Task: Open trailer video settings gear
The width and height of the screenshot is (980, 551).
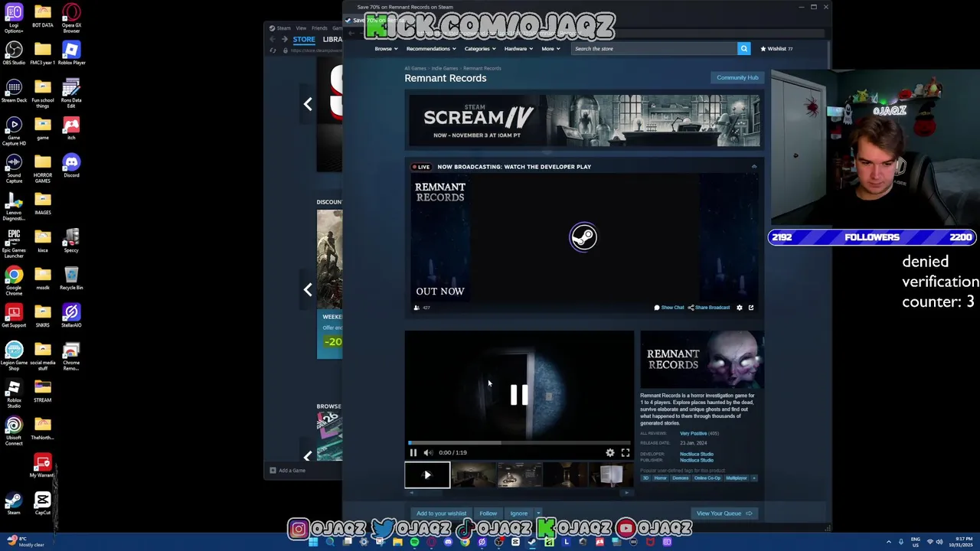Action: pyautogui.click(x=610, y=452)
